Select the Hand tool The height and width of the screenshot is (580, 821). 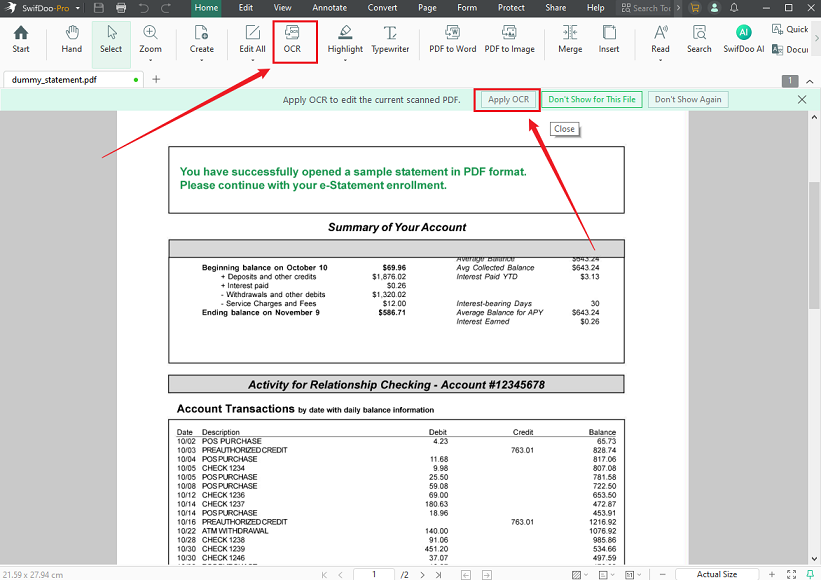(x=71, y=39)
